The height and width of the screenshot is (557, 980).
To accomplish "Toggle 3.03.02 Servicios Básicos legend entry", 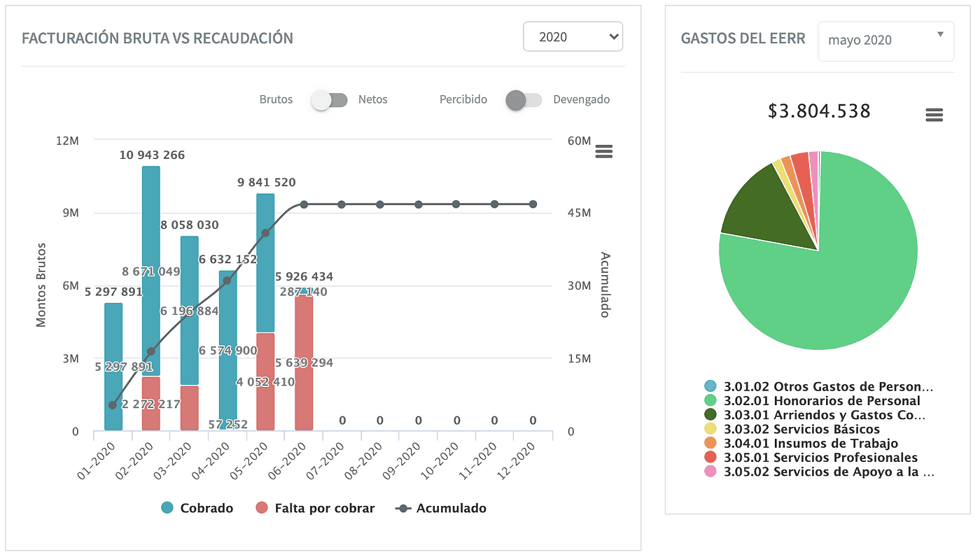I will point(792,429).
